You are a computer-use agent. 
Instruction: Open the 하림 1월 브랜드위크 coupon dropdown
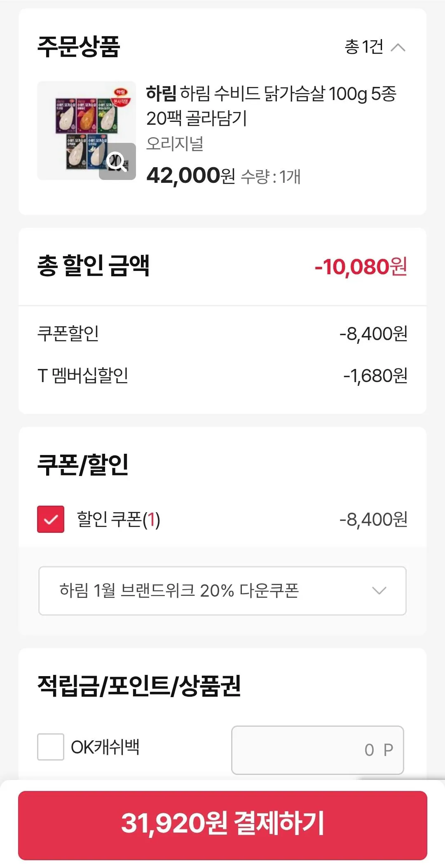(x=222, y=591)
